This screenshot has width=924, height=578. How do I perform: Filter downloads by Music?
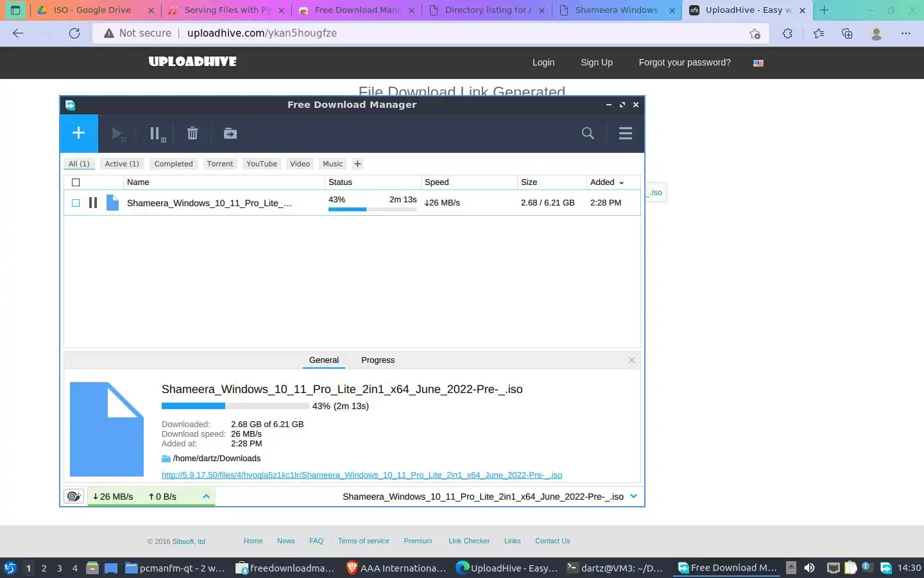click(332, 164)
